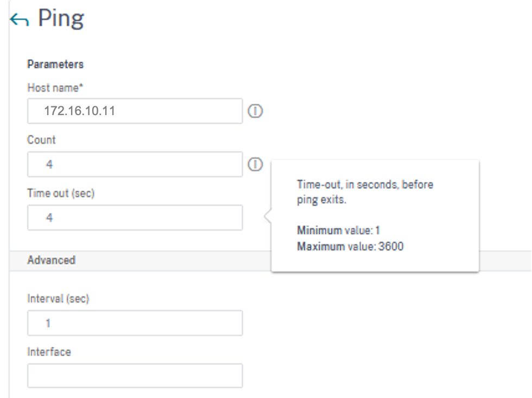Select the Time out (sec) input box
The image size is (532, 398).
pos(135,218)
